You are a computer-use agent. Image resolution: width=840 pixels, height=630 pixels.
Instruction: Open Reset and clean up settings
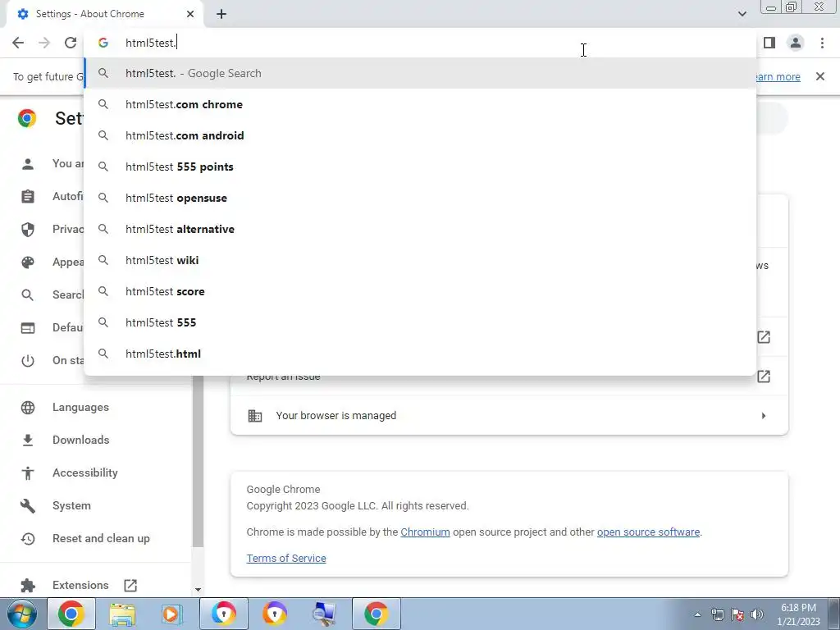(101, 538)
